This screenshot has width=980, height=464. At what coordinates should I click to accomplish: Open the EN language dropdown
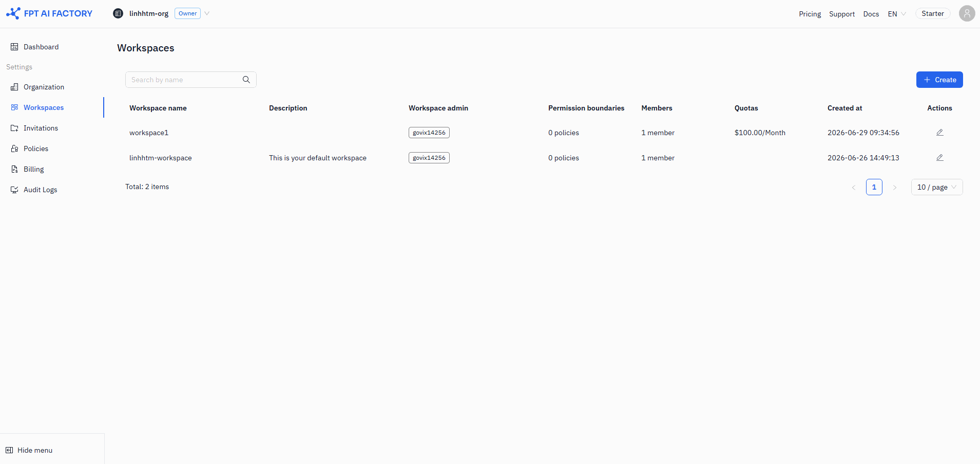[x=897, y=14]
